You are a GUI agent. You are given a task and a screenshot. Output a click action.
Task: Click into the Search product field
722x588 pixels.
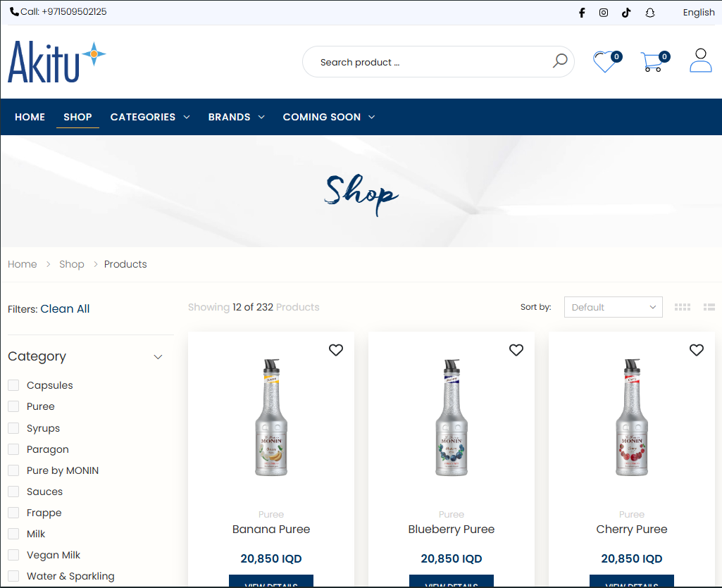[x=430, y=62]
